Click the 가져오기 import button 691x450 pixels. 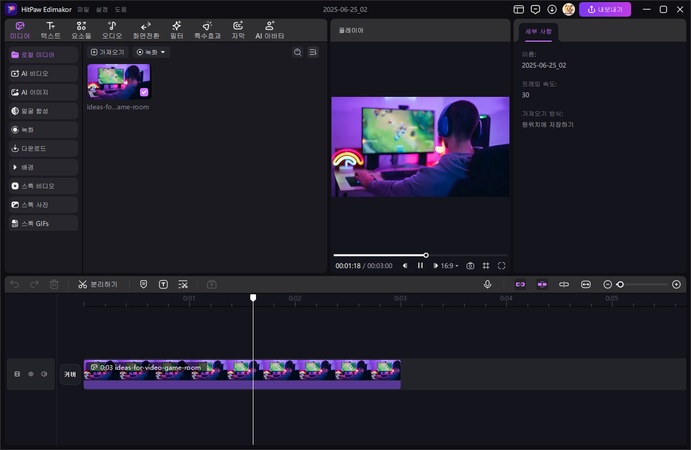pos(107,52)
